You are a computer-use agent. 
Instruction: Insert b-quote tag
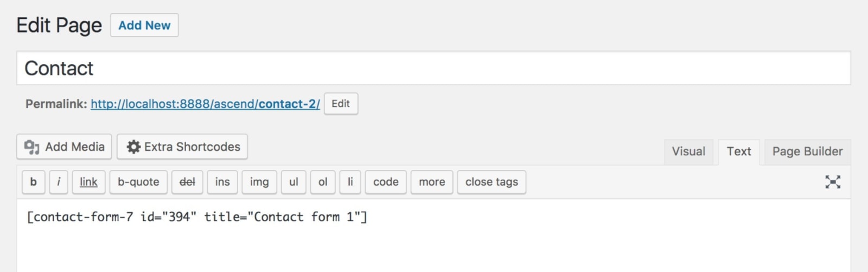[x=138, y=182]
